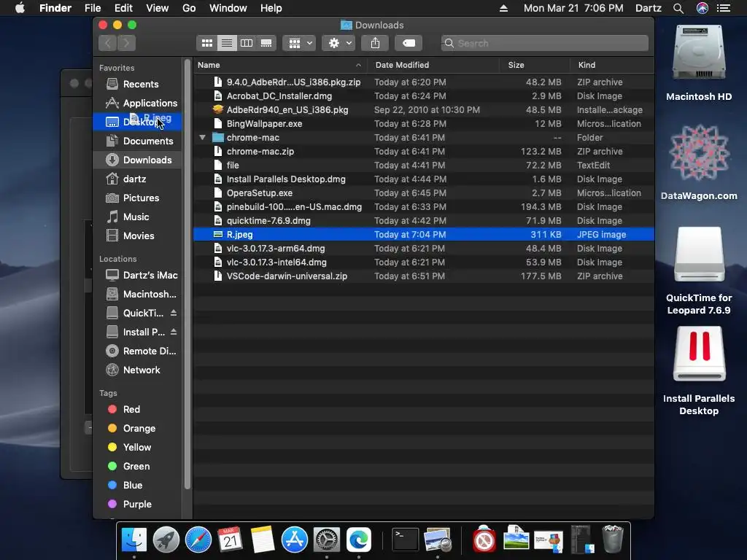The width and height of the screenshot is (747, 560).
Task: Open the Help menu
Action: point(271,8)
